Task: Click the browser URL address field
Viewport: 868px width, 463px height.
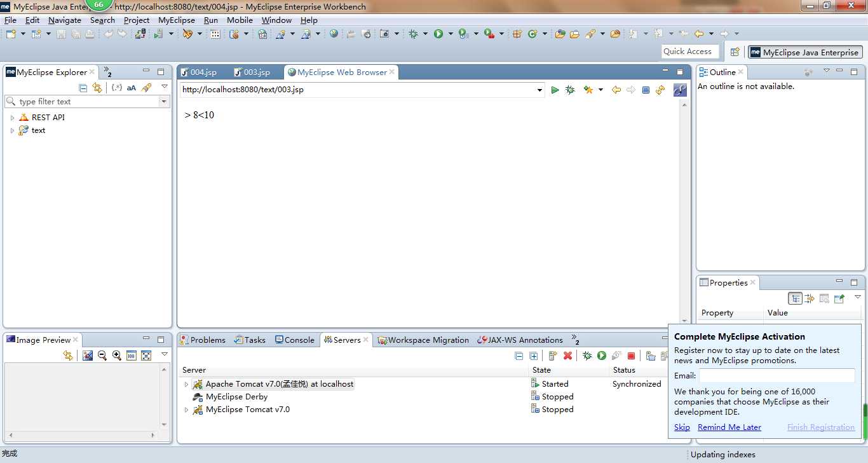Action: coord(358,90)
